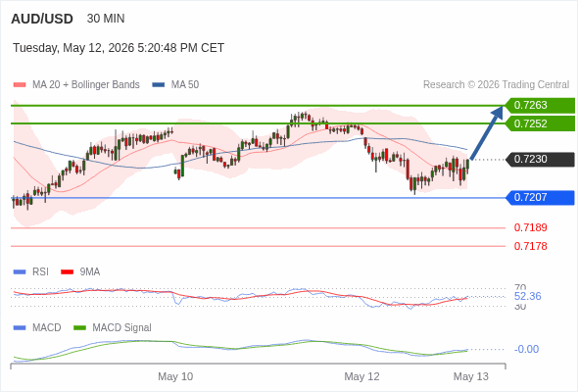The image size is (578, 392).
Task: Click the dark 0.7230 current price tag
Action: tap(540, 160)
